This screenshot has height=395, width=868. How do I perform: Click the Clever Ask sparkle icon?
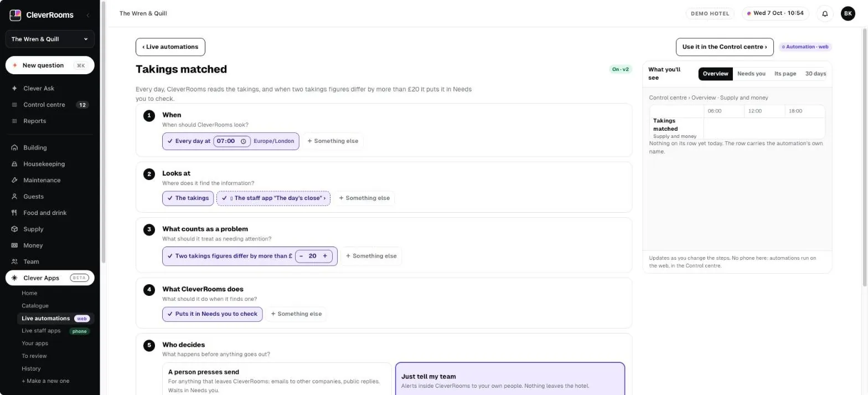pos(14,89)
